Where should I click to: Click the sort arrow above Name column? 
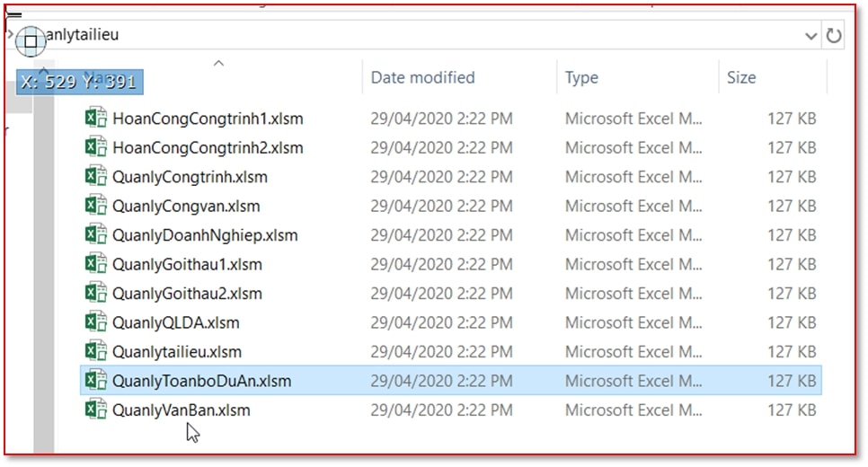point(217,64)
